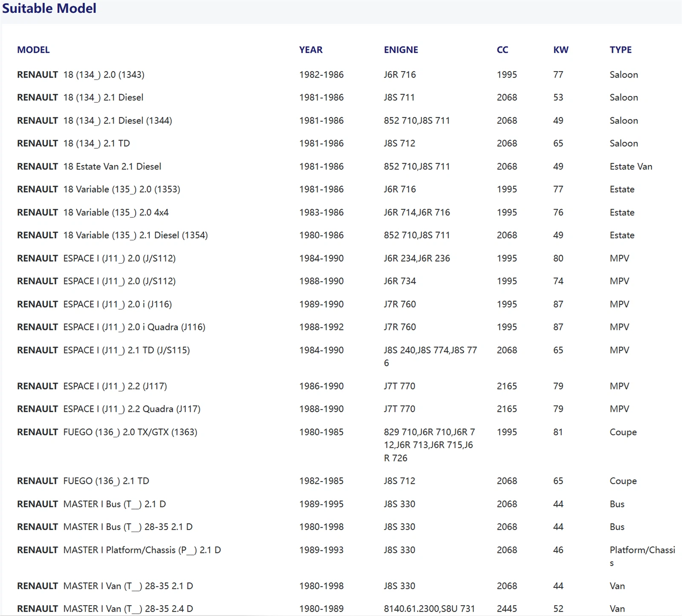Click model 'ESPACE I (J11_) 2.0 i (J116)'

[118, 304]
